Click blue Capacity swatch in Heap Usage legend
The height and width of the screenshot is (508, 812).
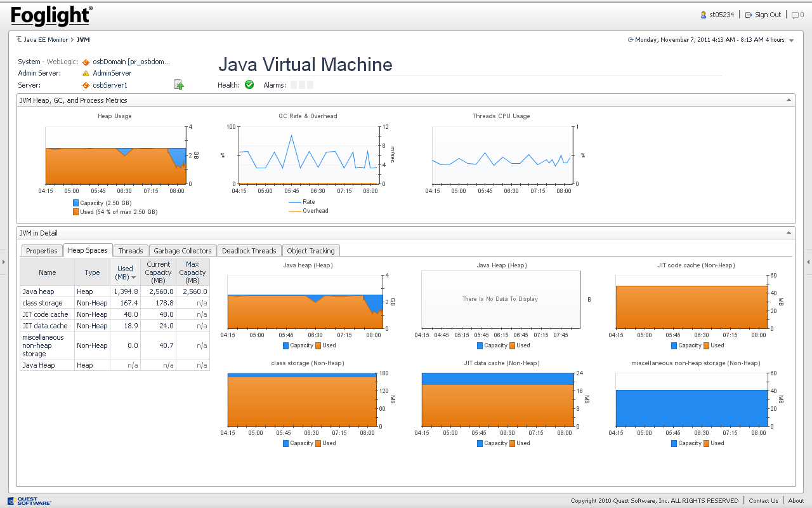[75, 203]
